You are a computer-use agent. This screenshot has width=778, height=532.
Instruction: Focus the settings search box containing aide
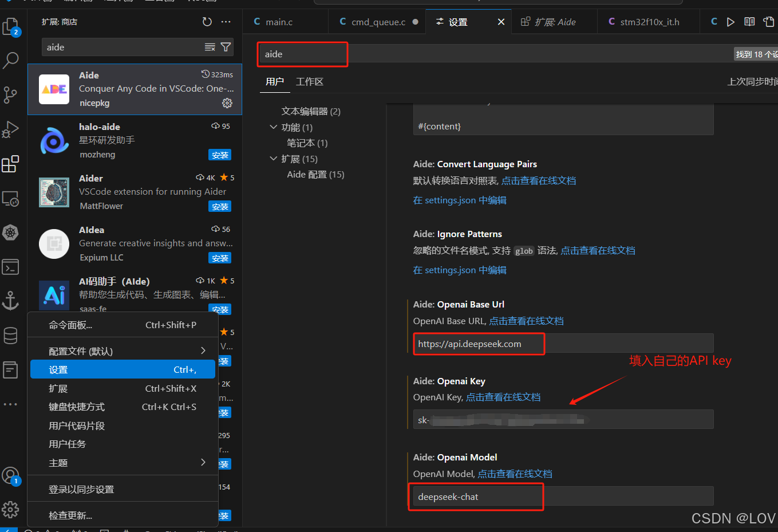coord(495,54)
